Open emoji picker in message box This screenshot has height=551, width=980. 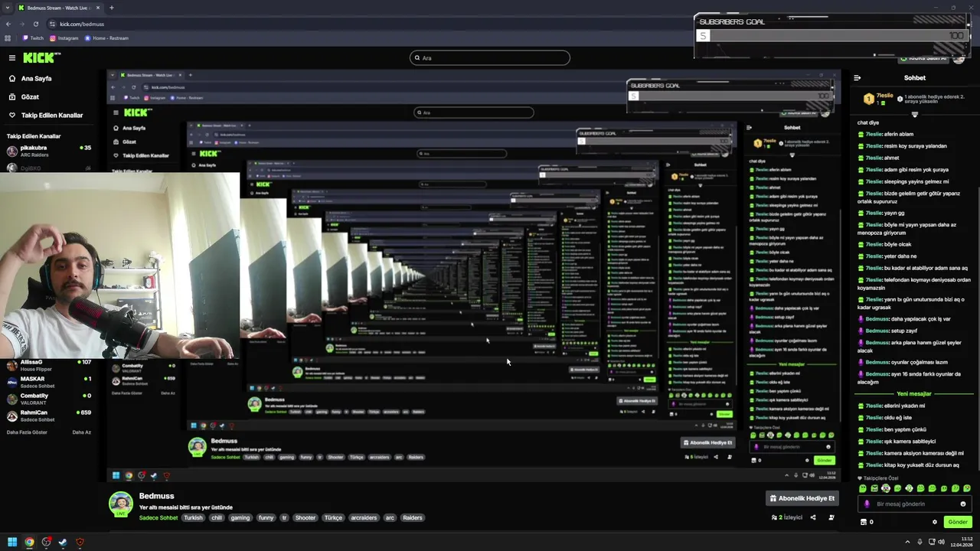(963, 504)
